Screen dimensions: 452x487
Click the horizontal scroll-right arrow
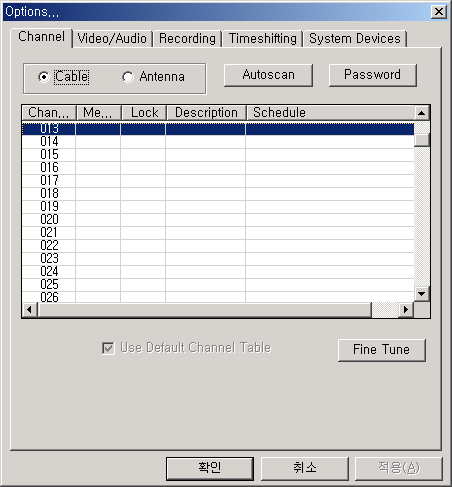pyautogui.click(x=406, y=310)
